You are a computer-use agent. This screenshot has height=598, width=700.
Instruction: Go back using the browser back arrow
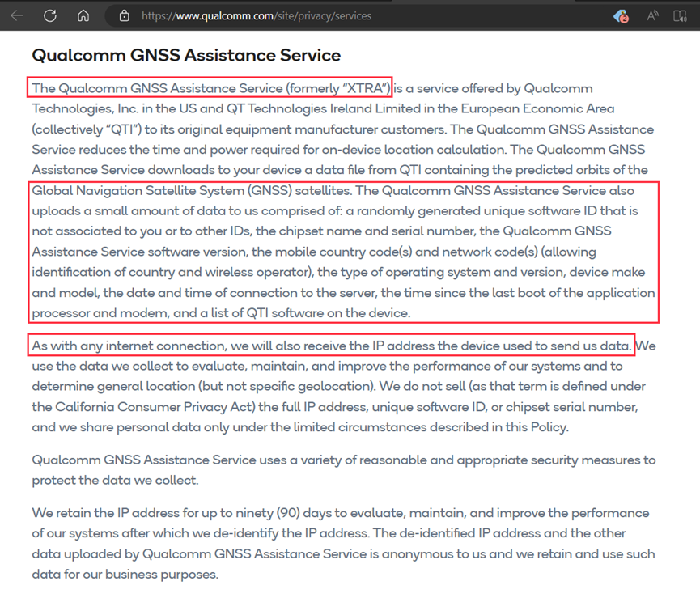point(17,16)
